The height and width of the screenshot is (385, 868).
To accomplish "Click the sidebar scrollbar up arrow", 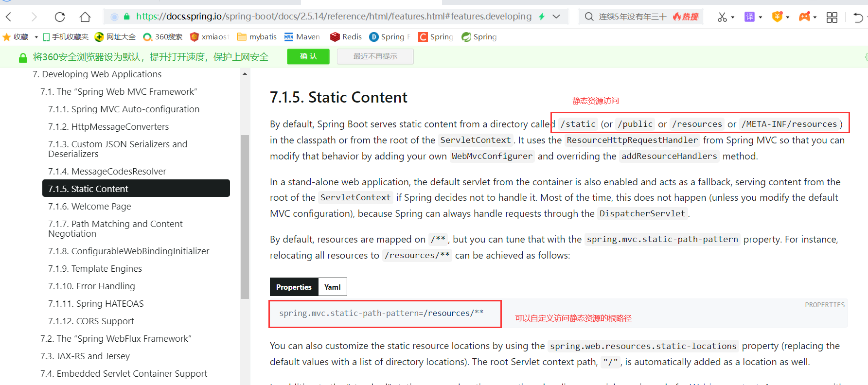I will click(245, 74).
